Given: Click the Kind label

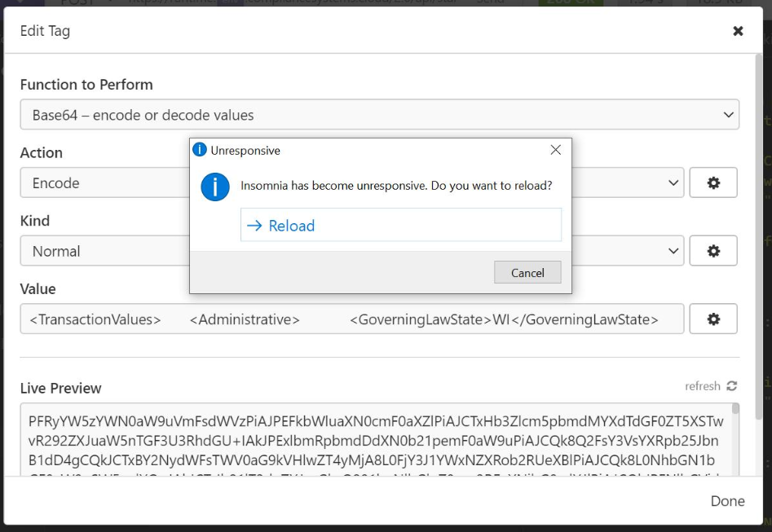Looking at the screenshot, I should tap(34, 221).
